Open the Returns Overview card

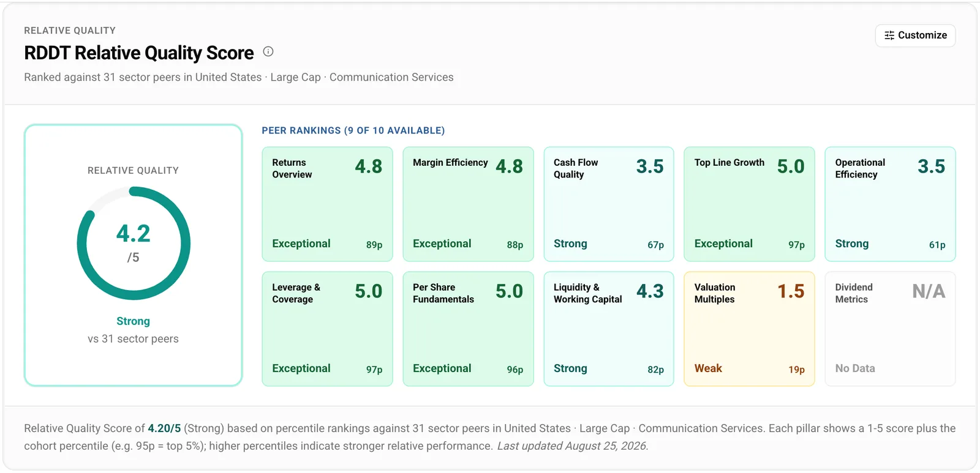click(x=327, y=204)
